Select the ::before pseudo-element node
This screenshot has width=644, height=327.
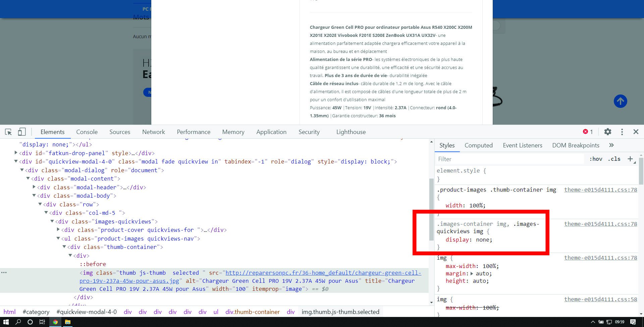(93, 264)
